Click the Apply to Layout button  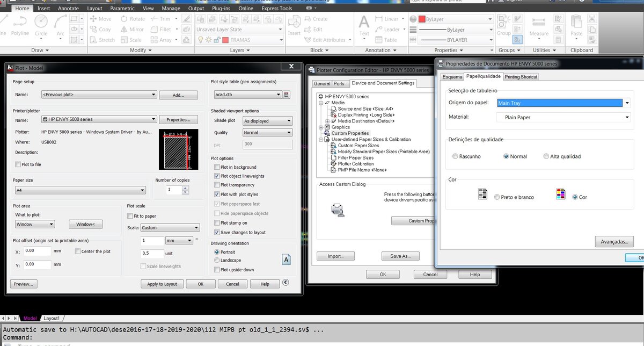[x=162, y=284]
